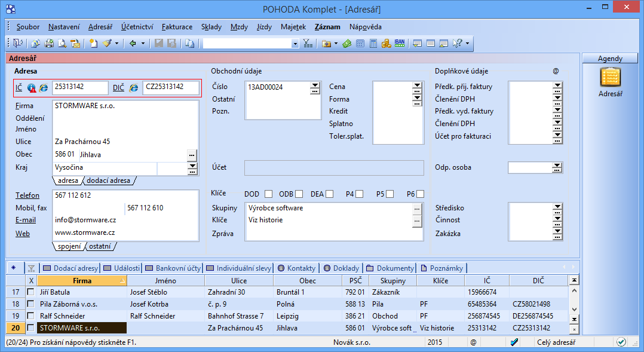Click the Internet Explorer icon next to IČ

(44, 88)
